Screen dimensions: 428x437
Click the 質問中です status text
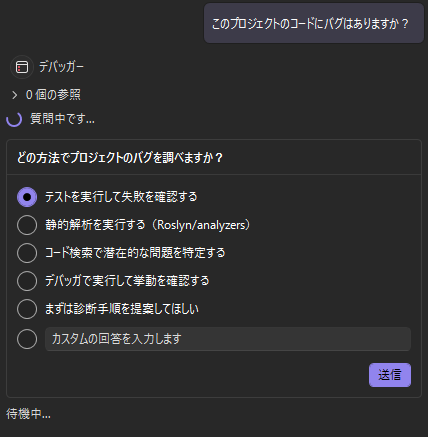[62, 119]
